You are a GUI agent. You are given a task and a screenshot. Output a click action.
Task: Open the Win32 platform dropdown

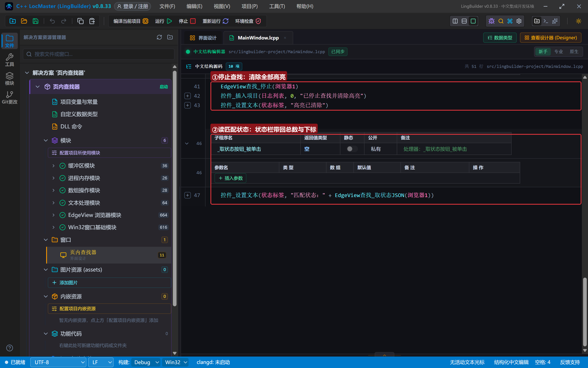click(x=176, y=362)
